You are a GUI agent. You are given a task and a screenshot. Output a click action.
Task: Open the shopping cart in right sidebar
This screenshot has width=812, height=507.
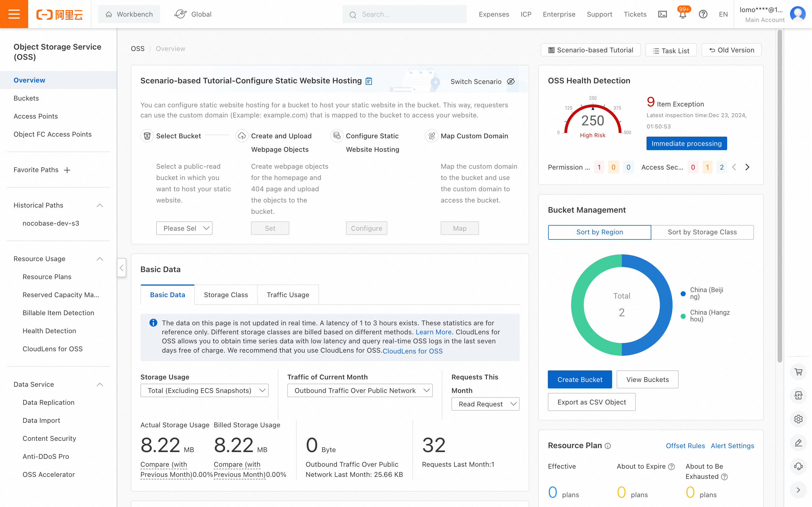click(x=798, y=372)
